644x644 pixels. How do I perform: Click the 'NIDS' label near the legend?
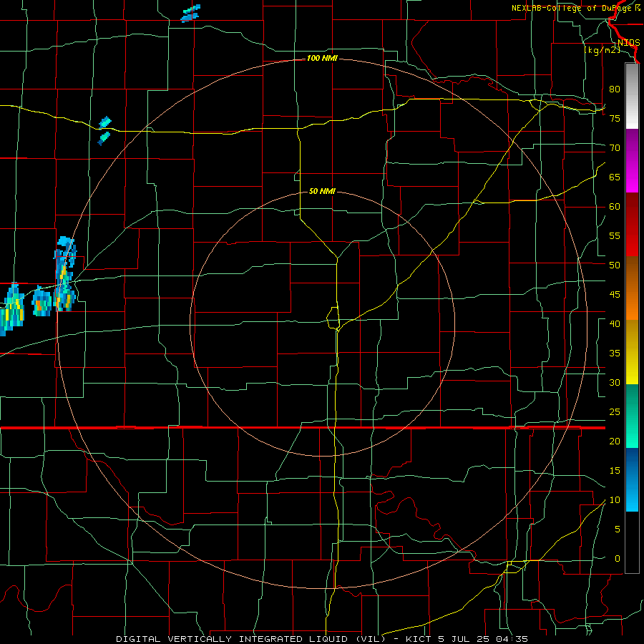coord(628,43)
